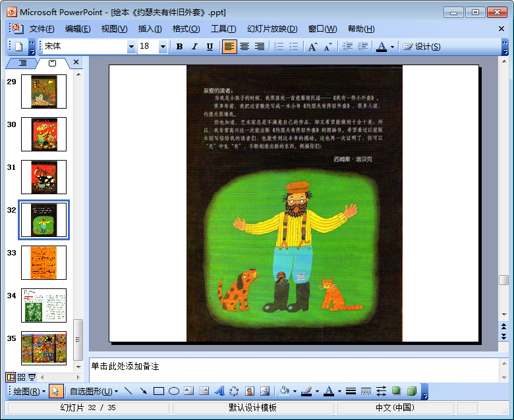
Task: Choose the Select Objects arrow tool
Action: point(56,391)
